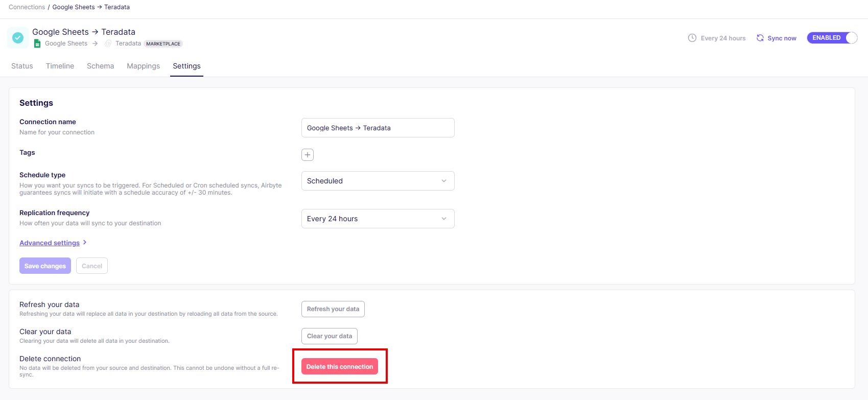Click the Google Sheets → Teradata breadcrumb text

tap(91, 7)
